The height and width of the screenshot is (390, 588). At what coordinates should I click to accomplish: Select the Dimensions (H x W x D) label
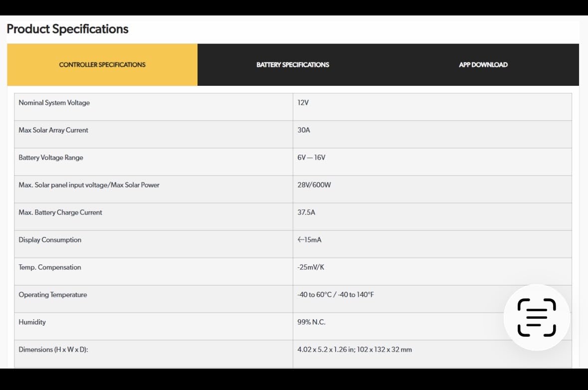pos(53,350)
